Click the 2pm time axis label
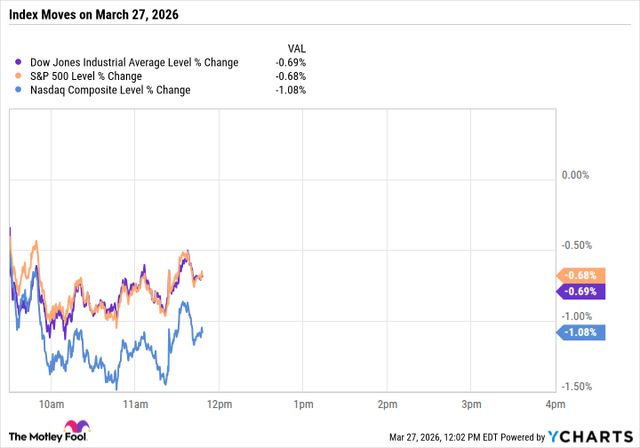This screenshot has width=640, height=448. (386, 403)
